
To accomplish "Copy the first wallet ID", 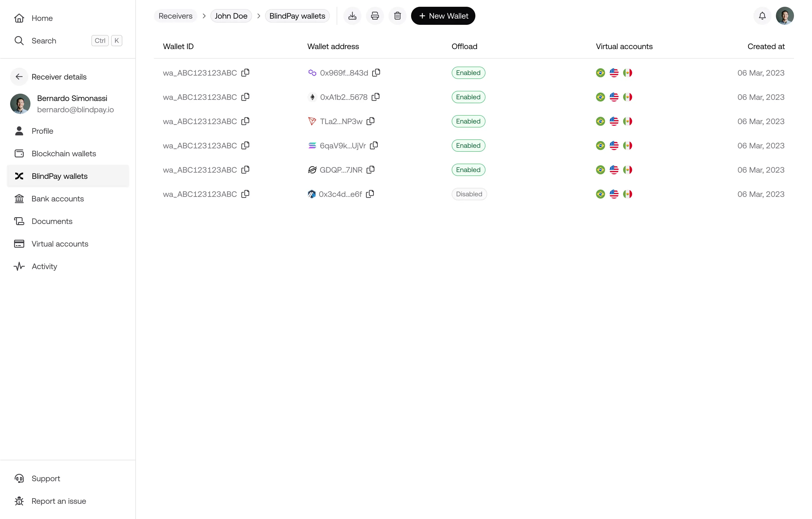I will point(246,72).
